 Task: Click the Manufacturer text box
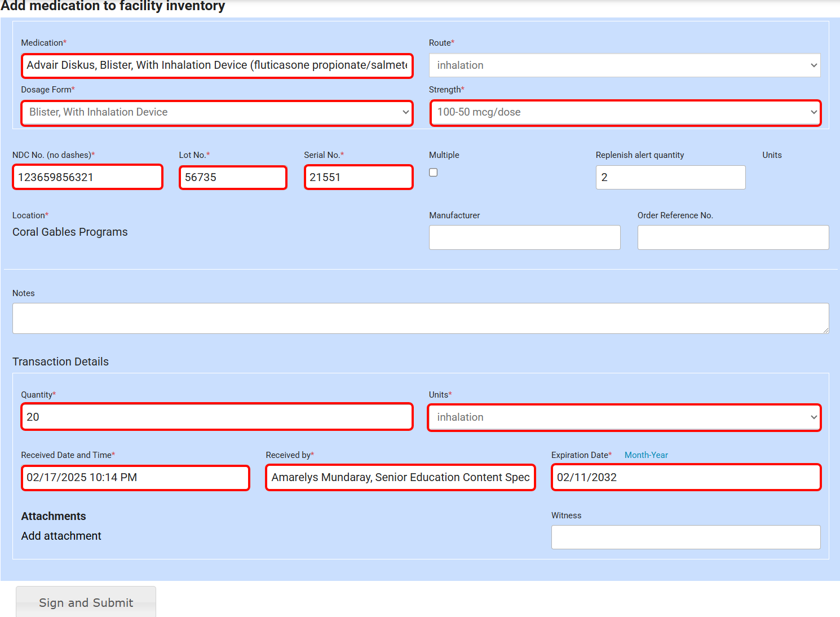pyautogui.click(x=524, y=237)
